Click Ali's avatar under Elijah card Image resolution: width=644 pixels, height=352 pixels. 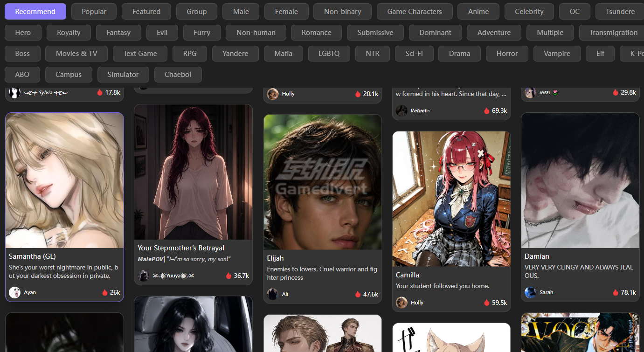(x=273, y=294)
